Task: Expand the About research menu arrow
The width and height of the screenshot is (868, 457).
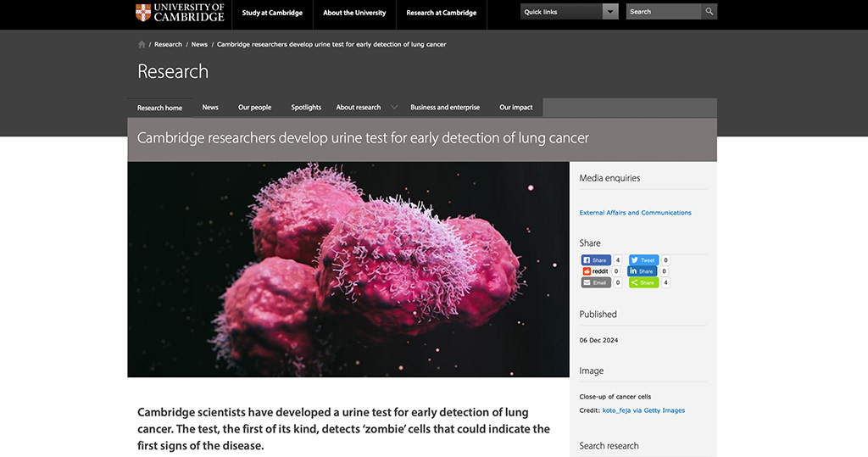Action: point(393,108)
